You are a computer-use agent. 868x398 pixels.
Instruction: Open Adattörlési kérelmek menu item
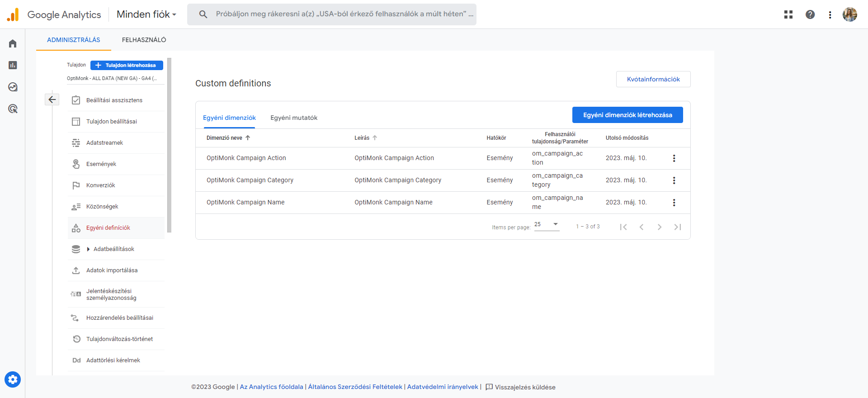click(x=116, y=360)
